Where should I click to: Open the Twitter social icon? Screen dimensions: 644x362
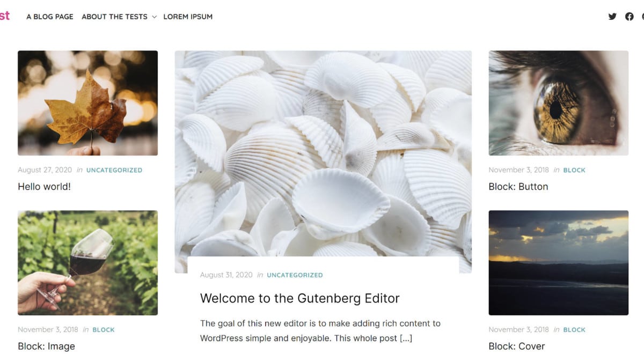(612, 17)
